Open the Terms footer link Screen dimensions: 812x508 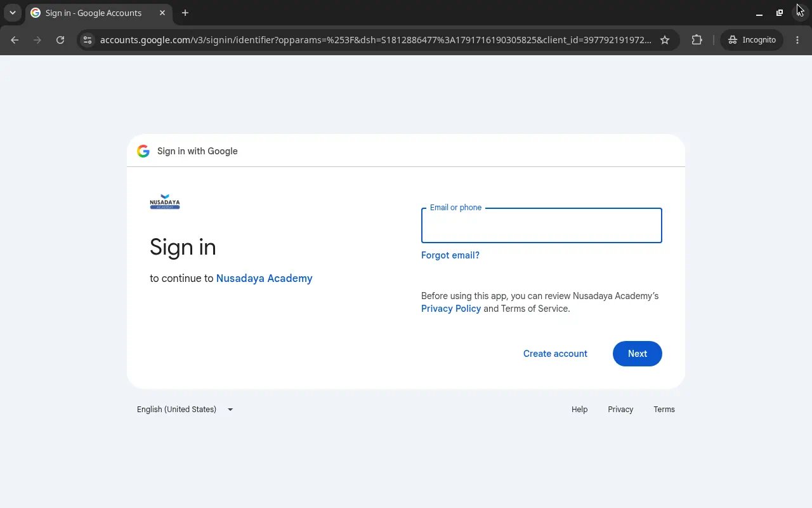pyautogui.click(x=664, y=410)
